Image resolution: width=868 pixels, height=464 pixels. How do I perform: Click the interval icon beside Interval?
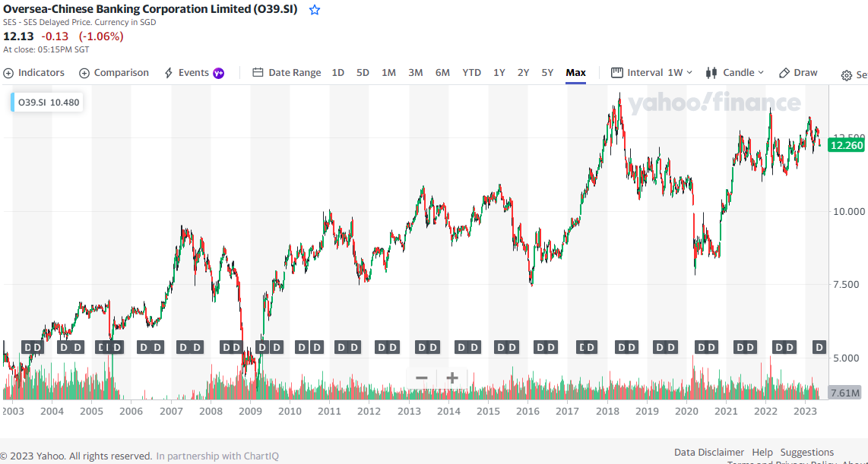[x=616, y=72]
